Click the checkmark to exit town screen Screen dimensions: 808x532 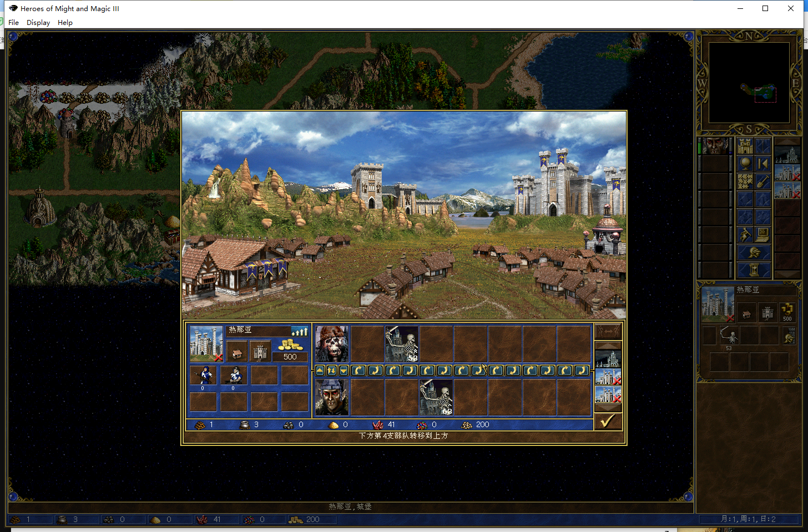pyautogui.click(x=608, y=422)
